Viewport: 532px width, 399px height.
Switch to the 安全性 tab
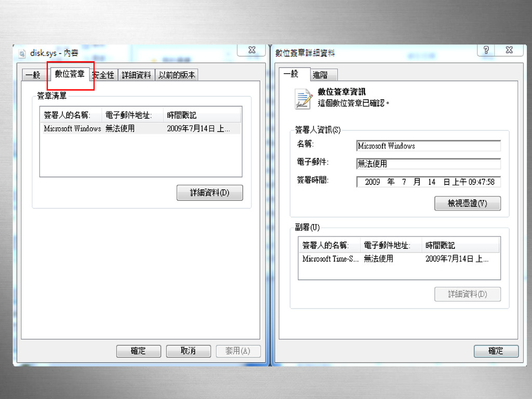click(x=104, y=75)
